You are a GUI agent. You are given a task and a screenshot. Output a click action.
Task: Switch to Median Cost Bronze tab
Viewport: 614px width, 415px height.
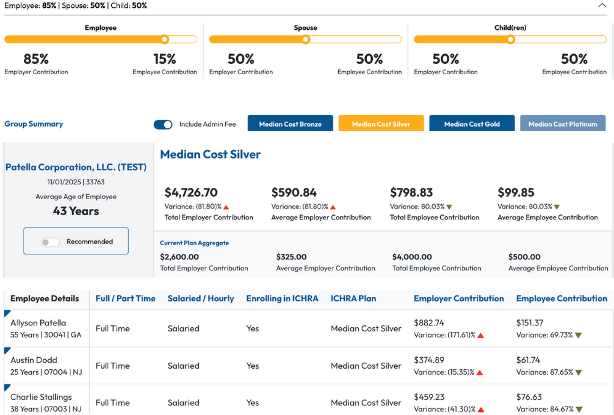290,125
